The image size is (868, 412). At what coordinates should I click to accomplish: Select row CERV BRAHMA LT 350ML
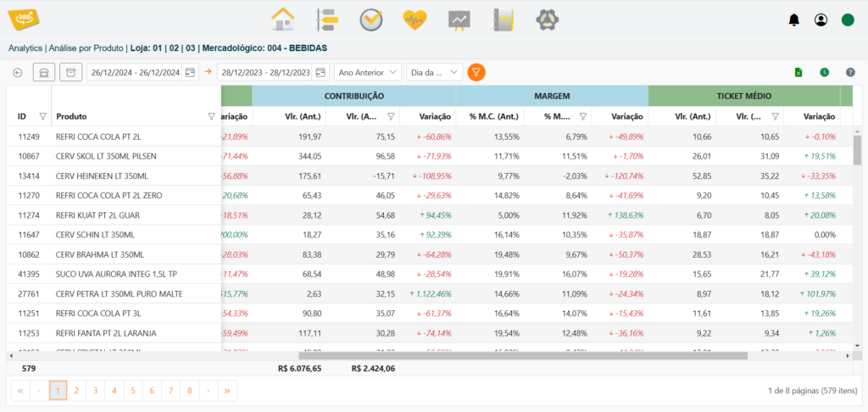tap(430, 254)
